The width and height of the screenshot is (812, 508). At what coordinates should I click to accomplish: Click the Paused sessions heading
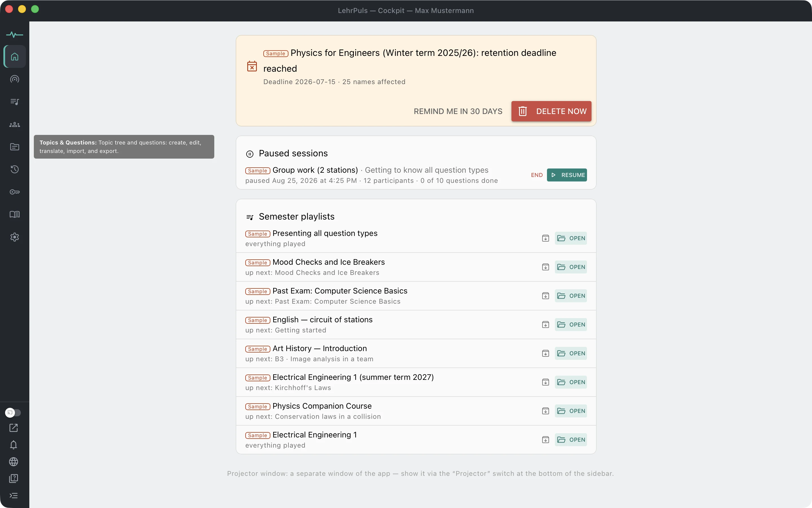[x=293, y=154]
